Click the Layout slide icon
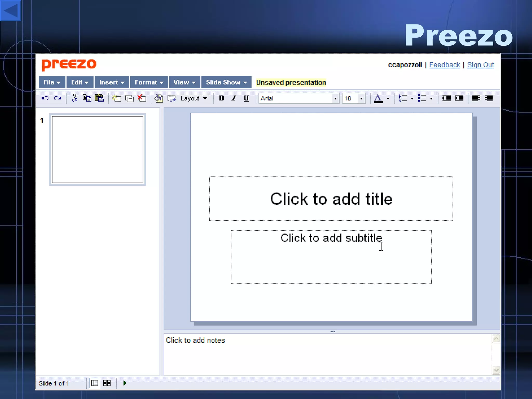Image resolution: width=532 pixels, height=399 pixels. tap(171, 98)
